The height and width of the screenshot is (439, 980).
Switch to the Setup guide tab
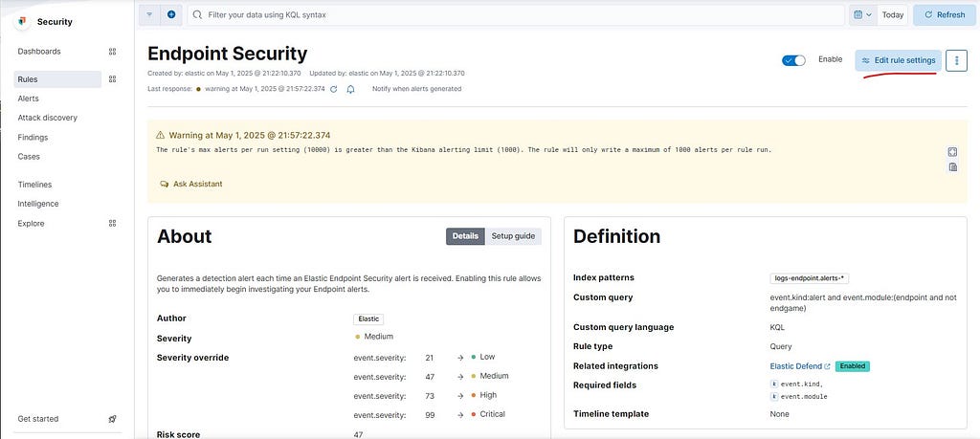[513, 236]
